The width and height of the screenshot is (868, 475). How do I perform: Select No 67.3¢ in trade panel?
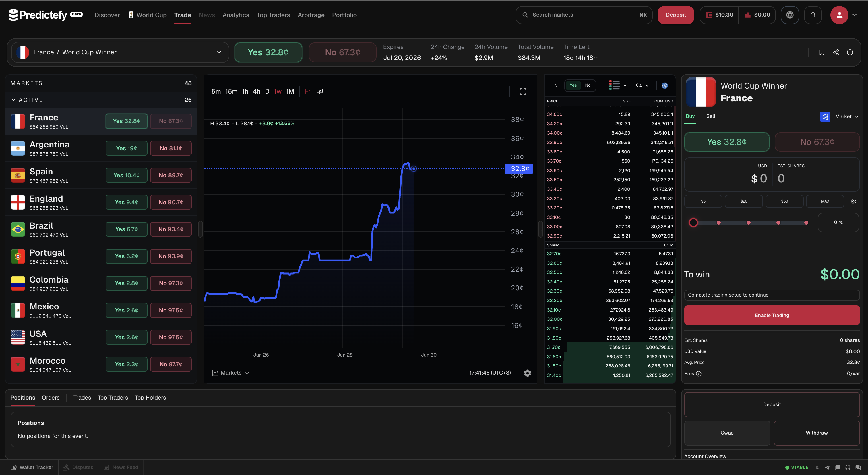pos(817,142)
